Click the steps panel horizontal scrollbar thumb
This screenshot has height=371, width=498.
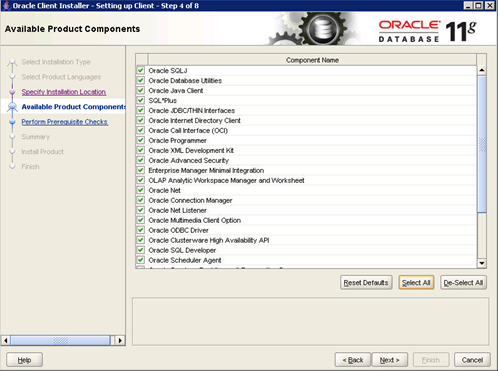point(60,341)
